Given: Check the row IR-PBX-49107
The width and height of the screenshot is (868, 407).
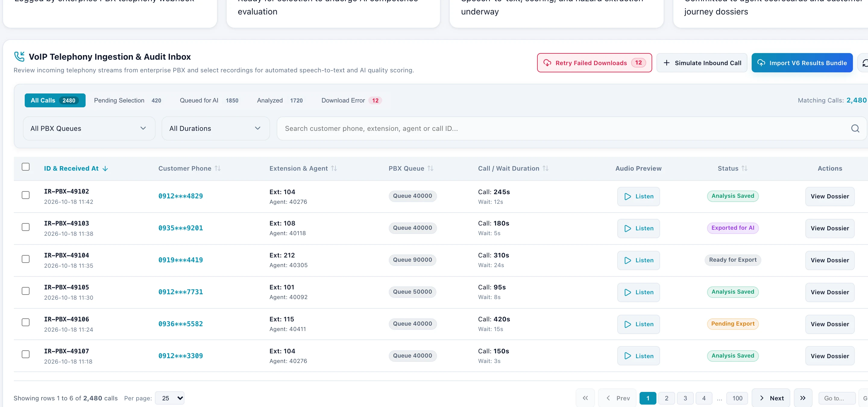Looking at the screenshot, I should click(x=26, y=354).
